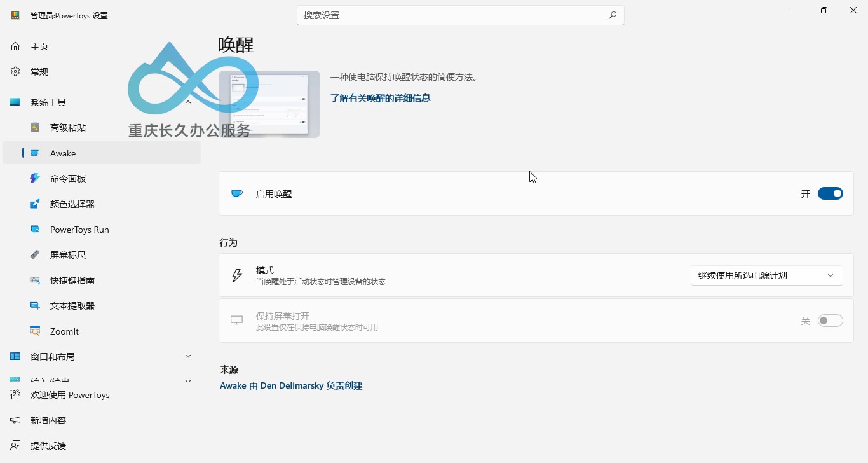Open the 主页 home icon
The height and width of the screenshot is (463, 868).
coord(15,46)
